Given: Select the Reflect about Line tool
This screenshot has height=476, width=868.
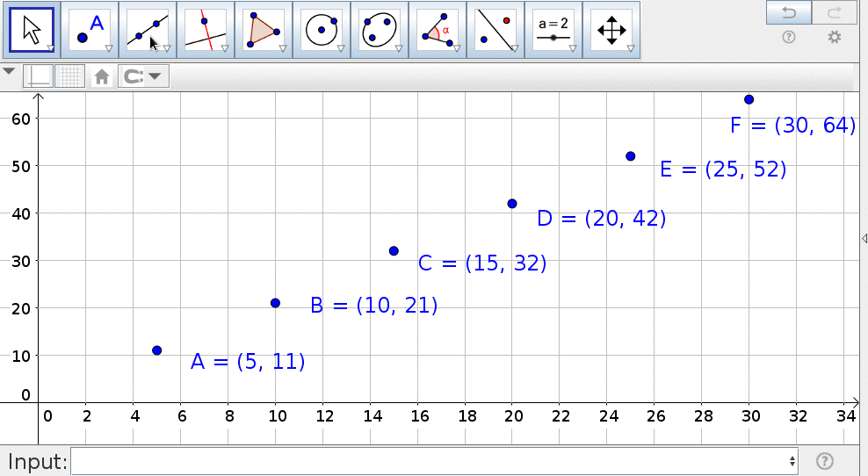Looking at the screenshot, I should point(495,29).
